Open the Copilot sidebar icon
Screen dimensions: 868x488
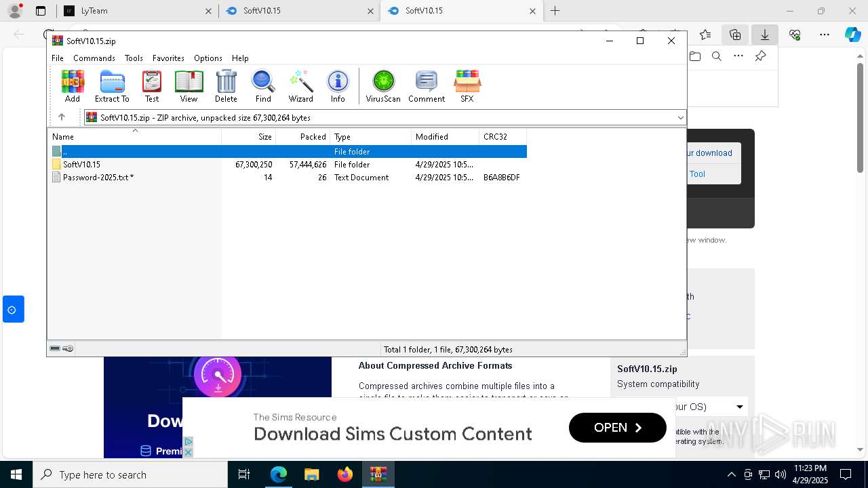pos(852,35)
